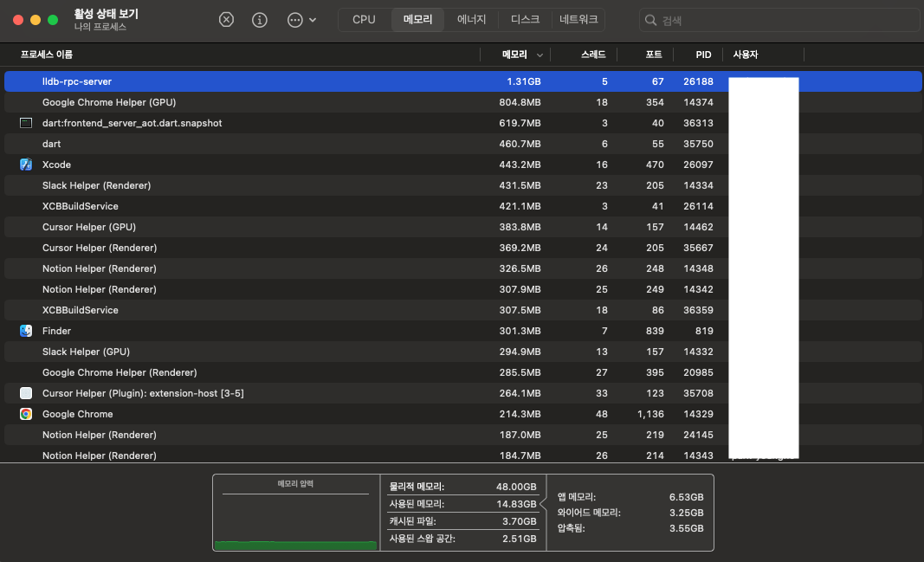Sort by 스레드 column header

(x=593, y=55)
